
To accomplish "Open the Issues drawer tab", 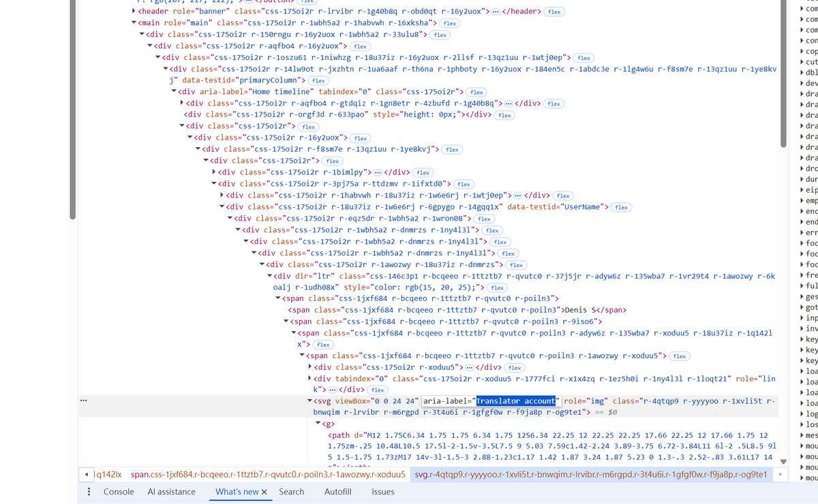I will [x=383, y=492].
